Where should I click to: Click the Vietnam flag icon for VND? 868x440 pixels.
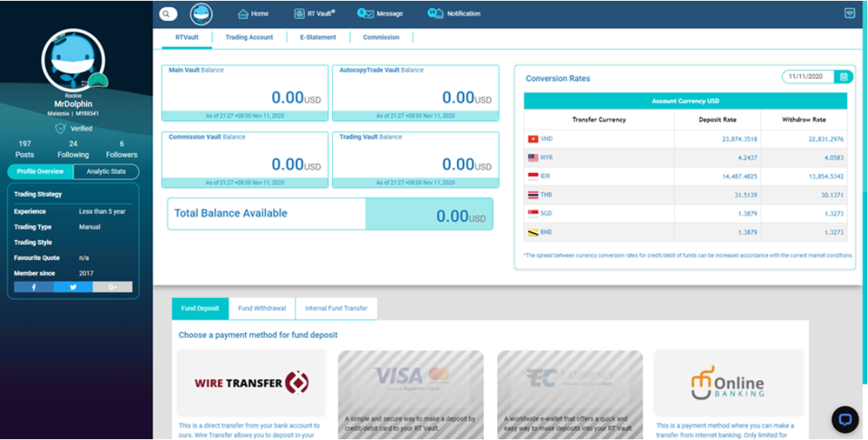tap(533, 139)
